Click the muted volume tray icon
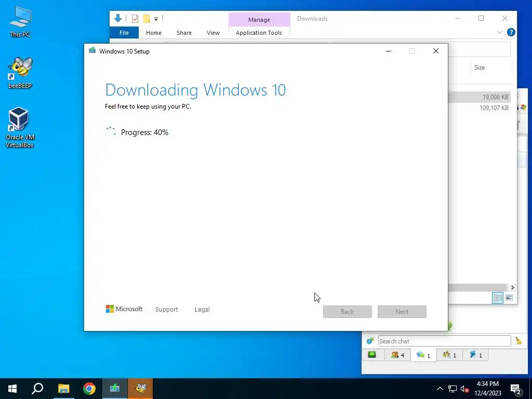Viewport: 532px width, 399px height. point(465,389)
